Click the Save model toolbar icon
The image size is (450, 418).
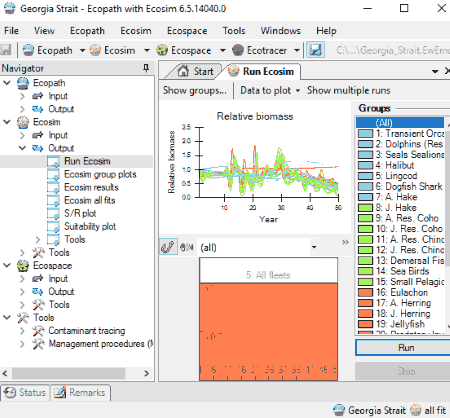click(6, 50)
